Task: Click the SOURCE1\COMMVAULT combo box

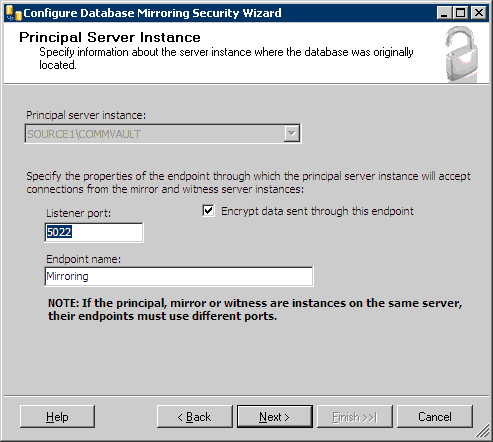Action: [x=163, y=134]
